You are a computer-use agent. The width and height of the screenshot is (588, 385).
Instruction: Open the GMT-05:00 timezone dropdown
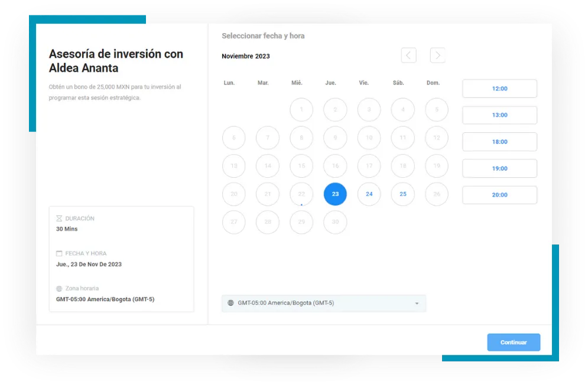pyautogui.click(x=324, y=303)
